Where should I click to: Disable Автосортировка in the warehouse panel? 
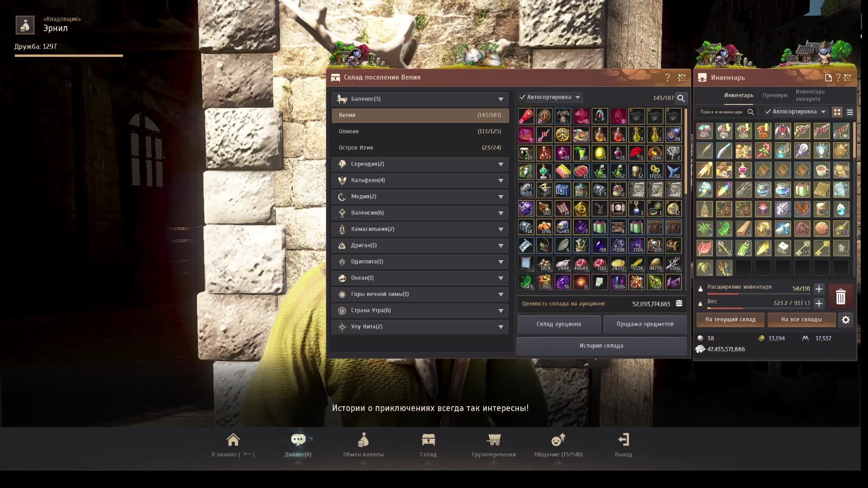[523, 97]
